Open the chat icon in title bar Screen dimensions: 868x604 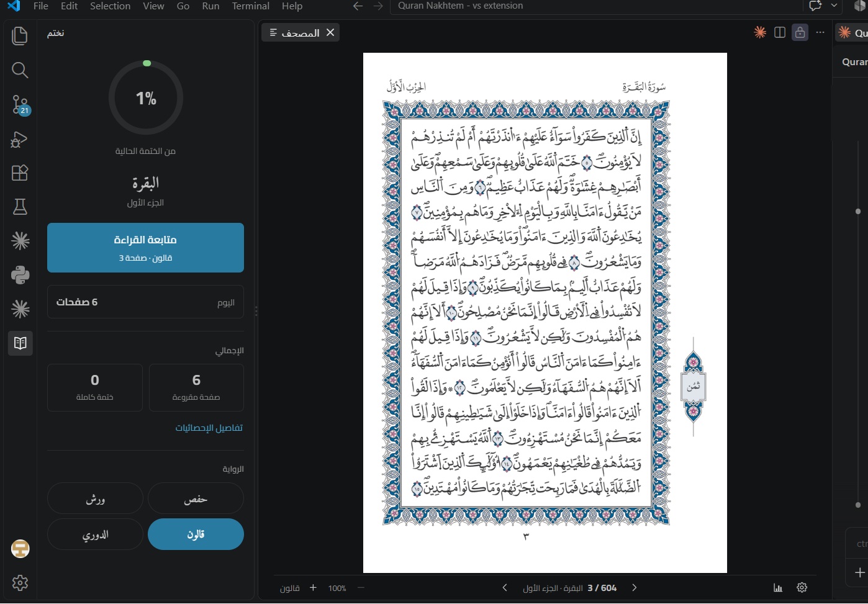click(815, 6)
